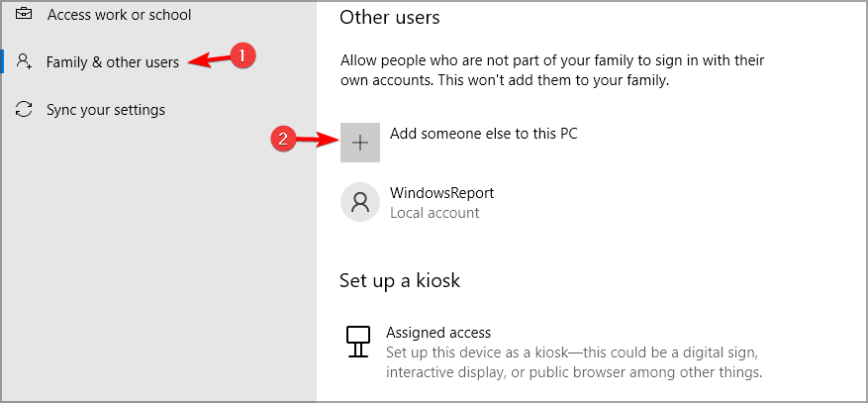The width and height of the screenshot is (868, 403).
Task: Open Sync your settings page
Action: click(106, 110)
